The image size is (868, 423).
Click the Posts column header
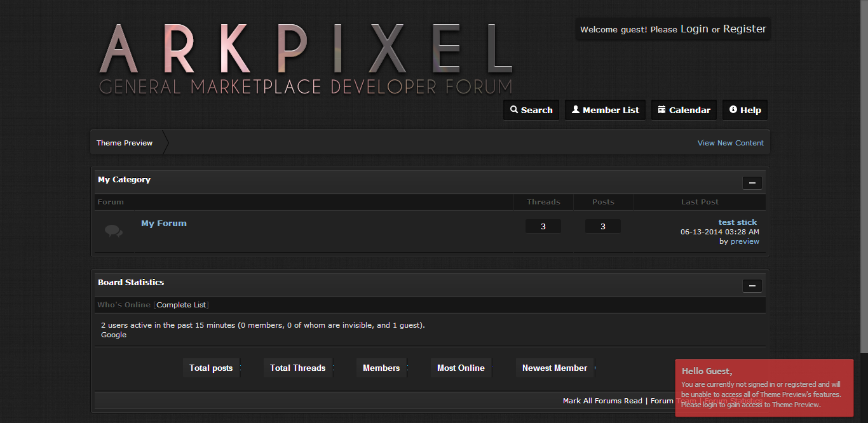click(x=603, y=202)
